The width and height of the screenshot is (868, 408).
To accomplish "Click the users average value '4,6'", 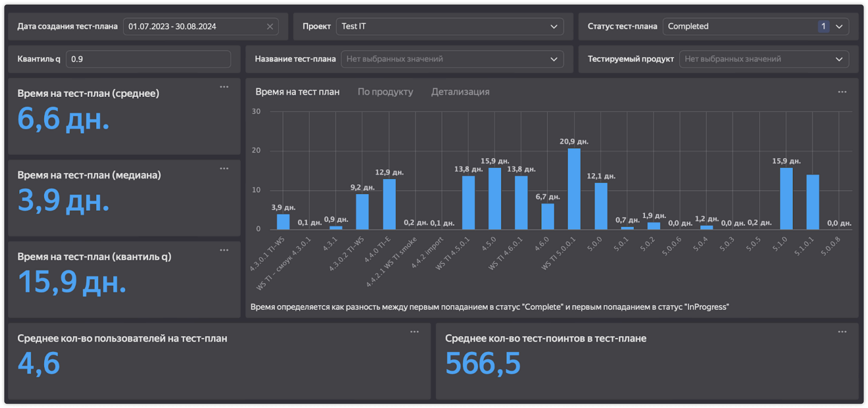I will (39, 364).
